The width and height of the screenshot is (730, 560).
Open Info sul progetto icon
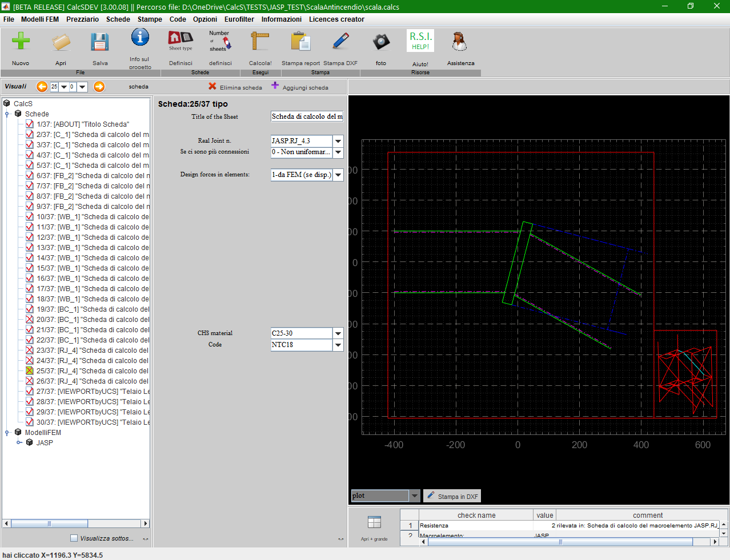(140, 38)
